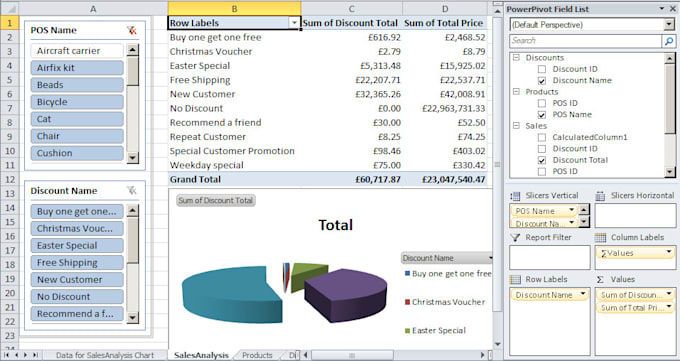
Task: Click the Slicers Horizontal area icon
Action: click(600, 196)
